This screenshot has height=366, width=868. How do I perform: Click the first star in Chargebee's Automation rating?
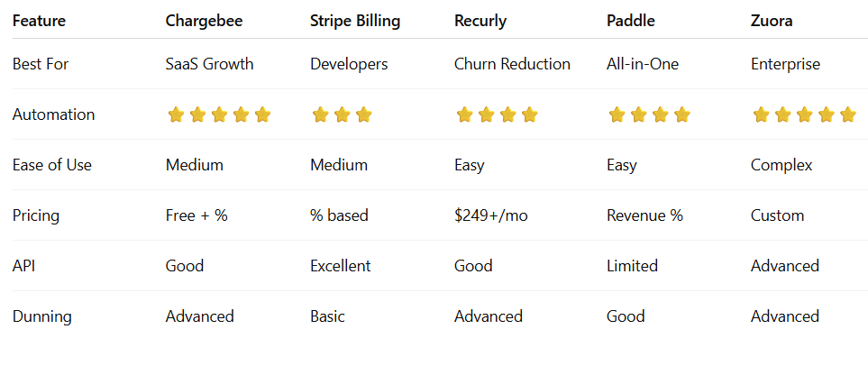pos(176,114)
